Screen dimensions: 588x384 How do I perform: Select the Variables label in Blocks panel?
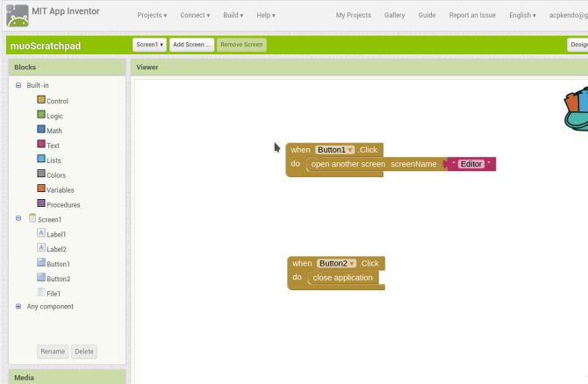(x=61, y=190)
